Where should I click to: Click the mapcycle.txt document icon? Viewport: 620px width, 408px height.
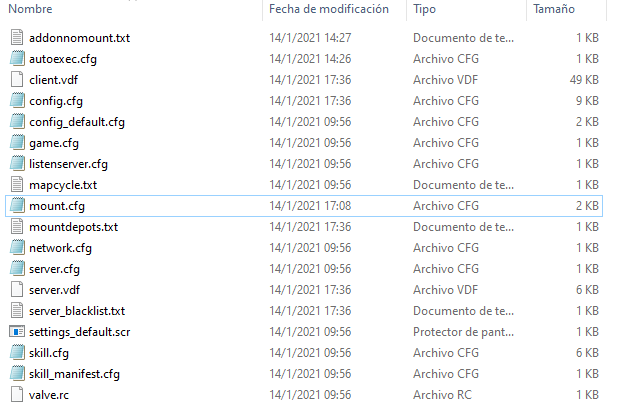pos(17,185)
